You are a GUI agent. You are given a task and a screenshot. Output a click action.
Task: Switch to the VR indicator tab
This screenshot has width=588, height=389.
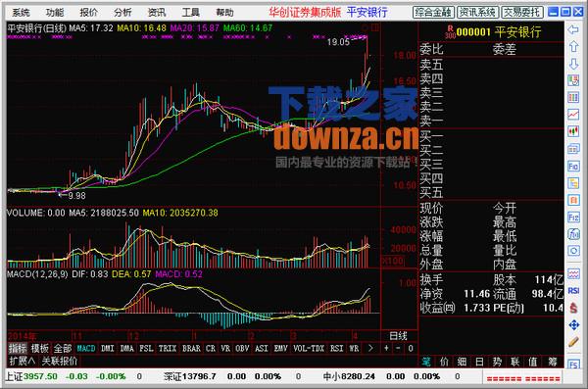click(x=225, y=349)
